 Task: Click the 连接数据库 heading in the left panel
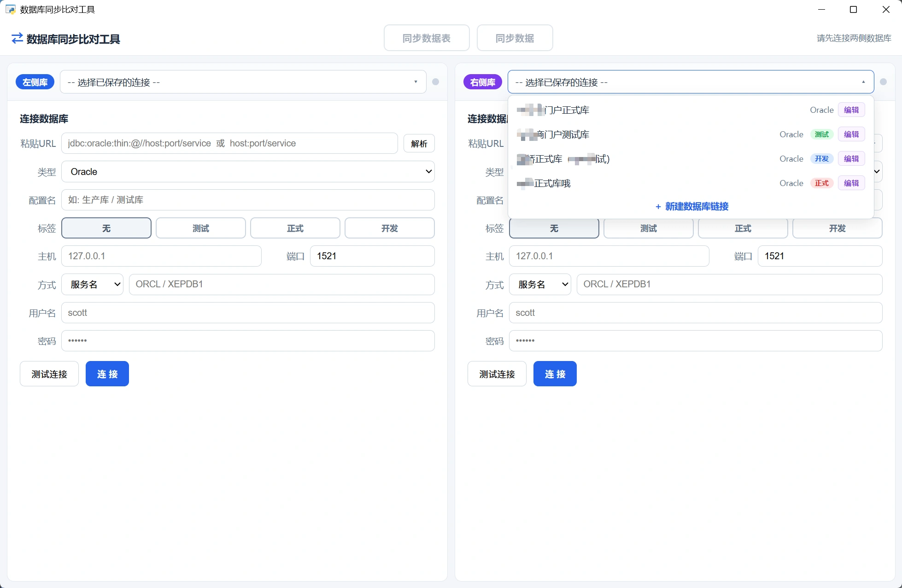click(x=44, y=119)
